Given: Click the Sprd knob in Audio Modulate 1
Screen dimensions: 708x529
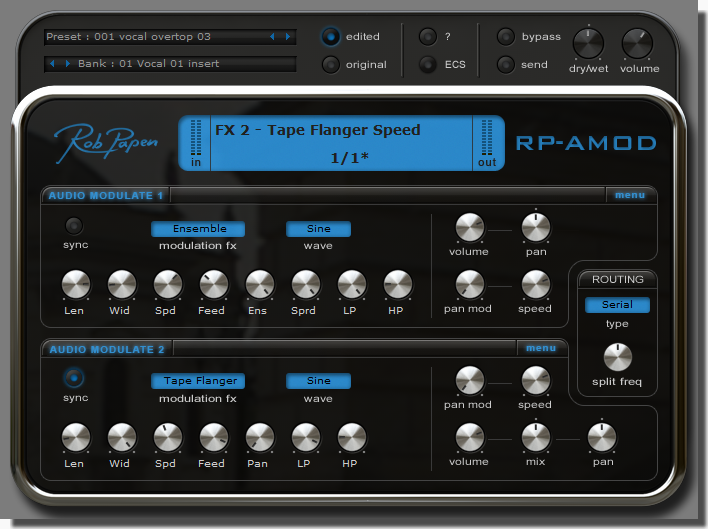Looking at the screenshot, I should [x=305, y=286].
